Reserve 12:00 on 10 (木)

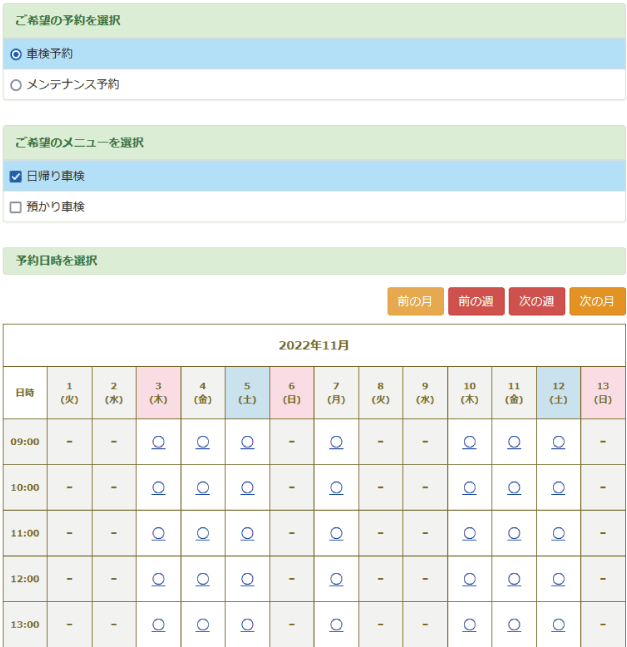(x=469, y=579)
